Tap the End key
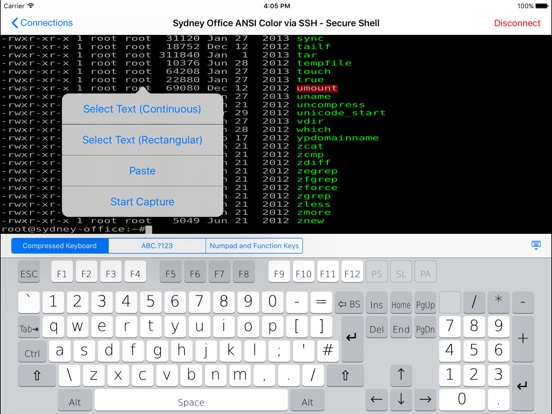Viewport: 552px width, 414px height. (401, 327)
